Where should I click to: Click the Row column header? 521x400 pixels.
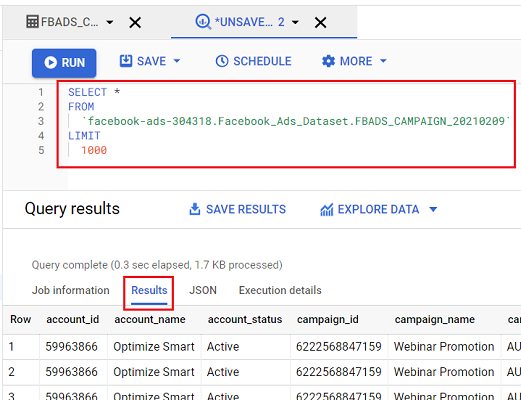click(21, 319)
